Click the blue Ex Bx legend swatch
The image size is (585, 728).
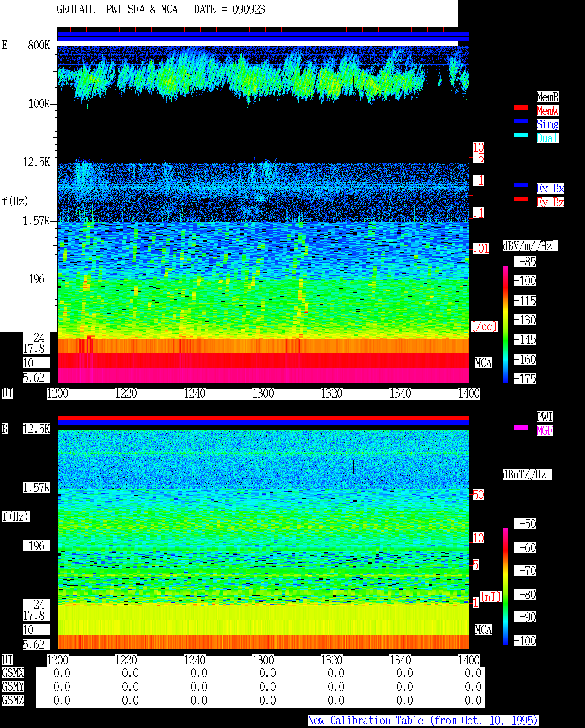point(521,185)
